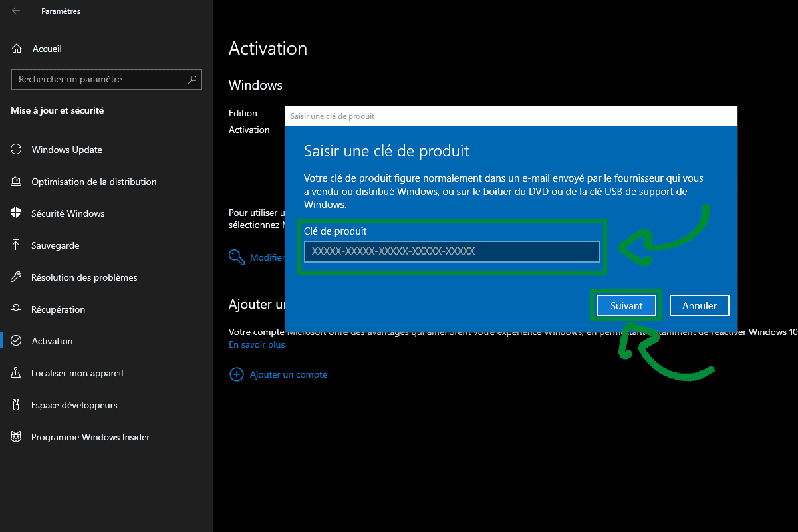Click the key icon beside Modifier
798x532 pixels.
click(237, 257)
